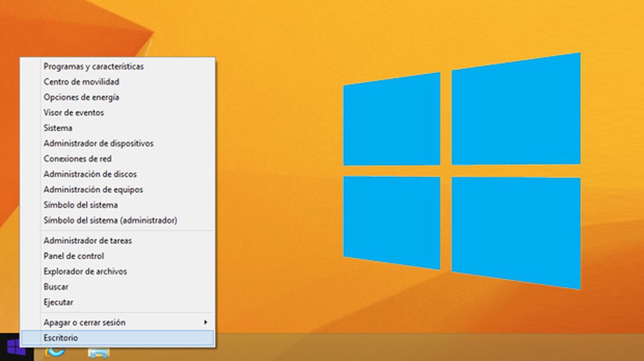Viewport: 644px width, 361px height.
Task: Select Opciones de energía
Action: tap(82, 97)
